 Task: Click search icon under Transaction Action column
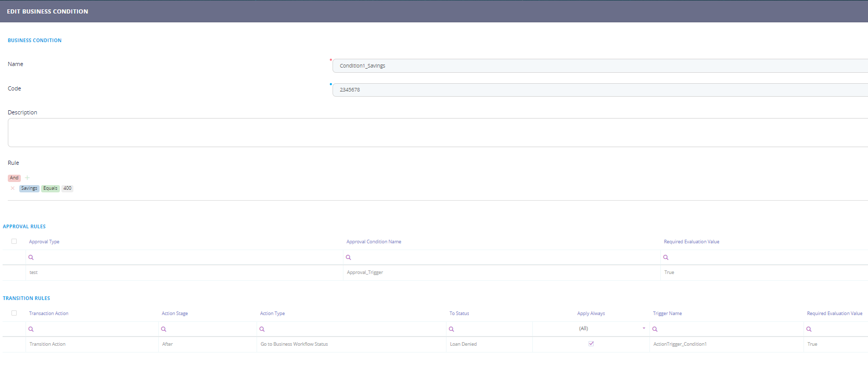pos(31,329)
